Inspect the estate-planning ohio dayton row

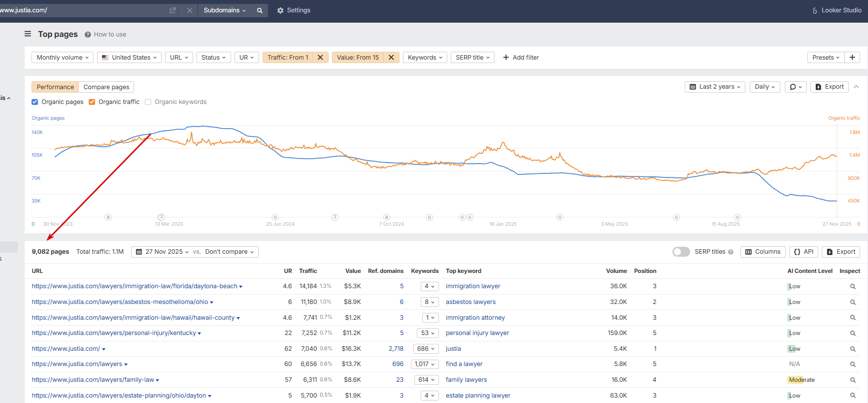click(853, 396)
